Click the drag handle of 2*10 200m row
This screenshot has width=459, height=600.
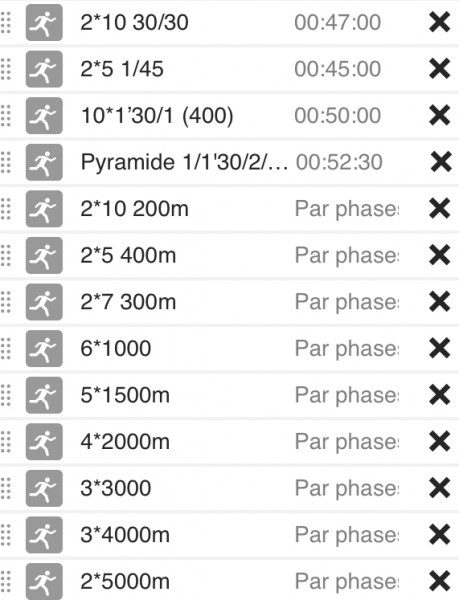point(6,209)
